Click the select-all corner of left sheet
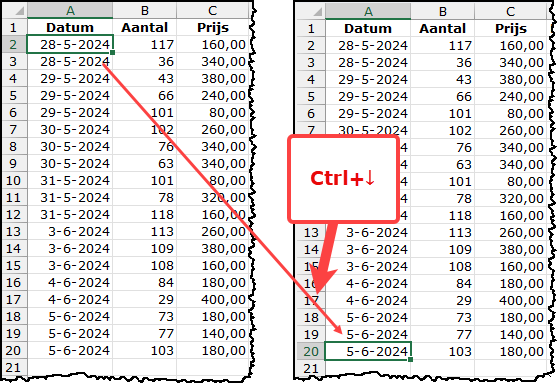 pos(15,10)
